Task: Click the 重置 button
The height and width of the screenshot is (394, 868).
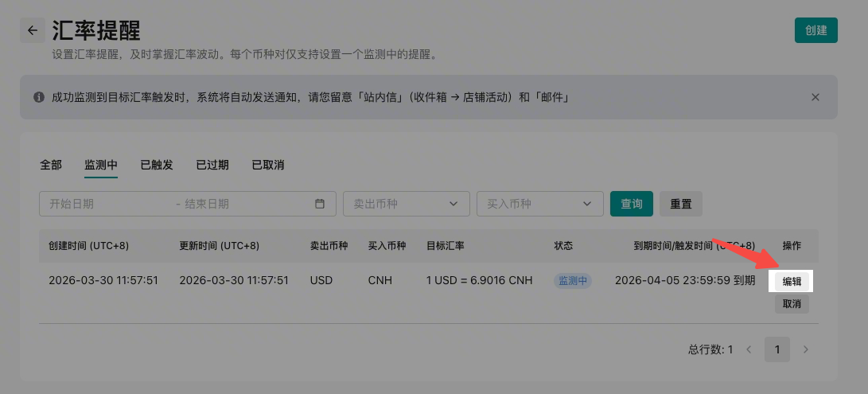Action: point(680,204)
